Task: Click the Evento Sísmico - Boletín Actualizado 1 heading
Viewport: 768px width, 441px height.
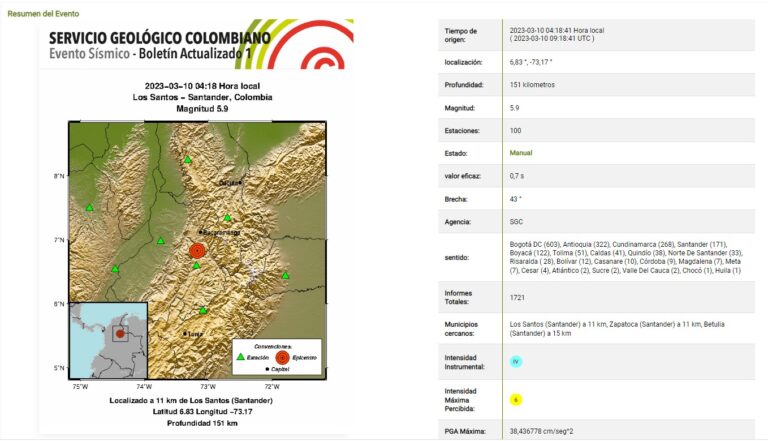Action: (150, 53)
